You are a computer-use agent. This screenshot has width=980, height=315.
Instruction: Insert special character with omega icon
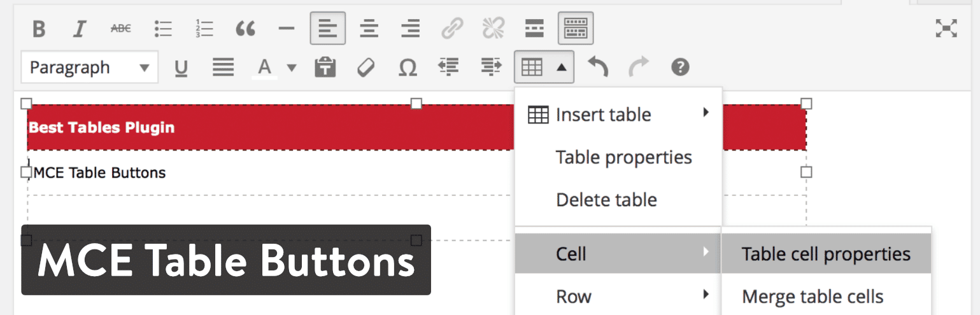(x=408, y=67)
